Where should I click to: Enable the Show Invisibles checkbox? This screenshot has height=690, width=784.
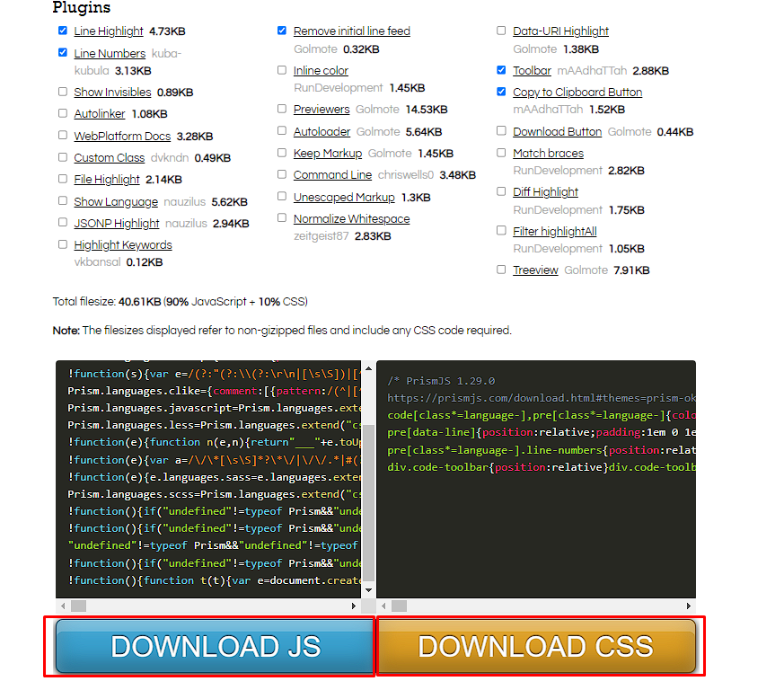pos(63,92)
